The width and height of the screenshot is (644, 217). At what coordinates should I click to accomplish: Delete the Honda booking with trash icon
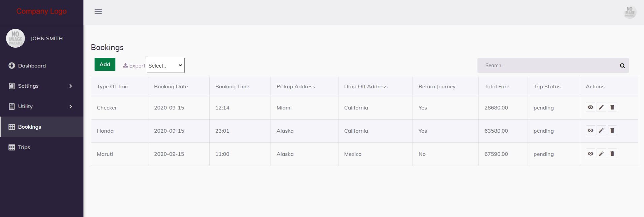pos(612,131)
